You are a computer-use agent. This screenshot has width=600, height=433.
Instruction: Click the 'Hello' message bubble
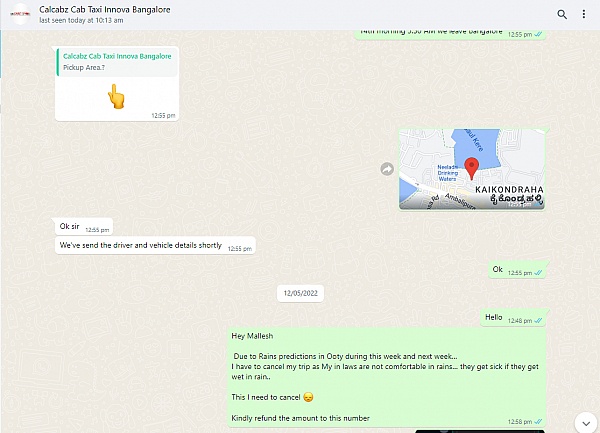(513, 317)
